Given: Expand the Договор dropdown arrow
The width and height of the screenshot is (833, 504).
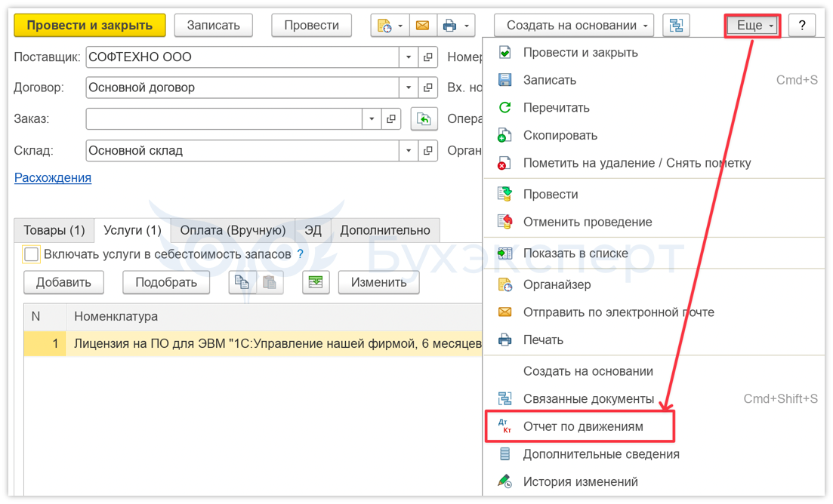Looking at the screenshot, I should click(409, 88).
